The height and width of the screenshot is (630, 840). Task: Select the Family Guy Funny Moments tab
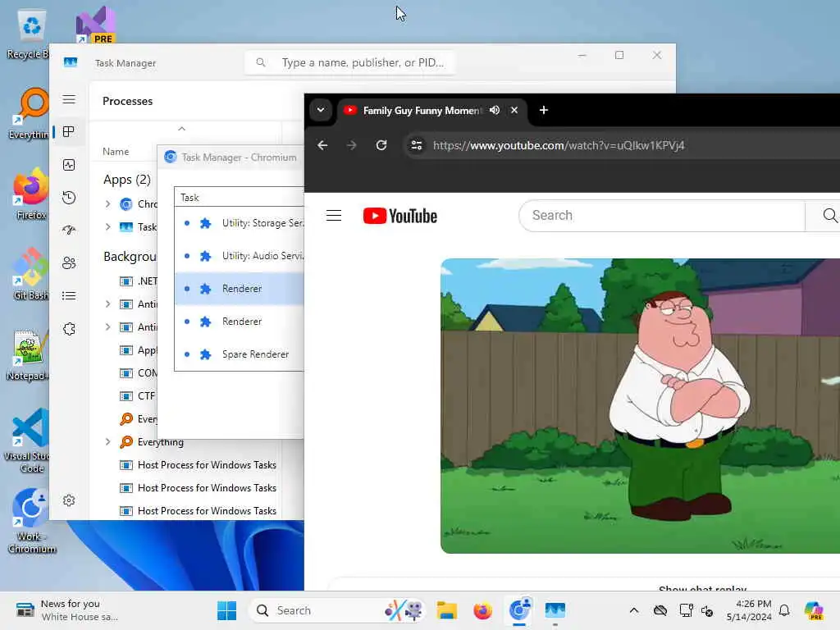pyautogui.click(x=422, y=111)
